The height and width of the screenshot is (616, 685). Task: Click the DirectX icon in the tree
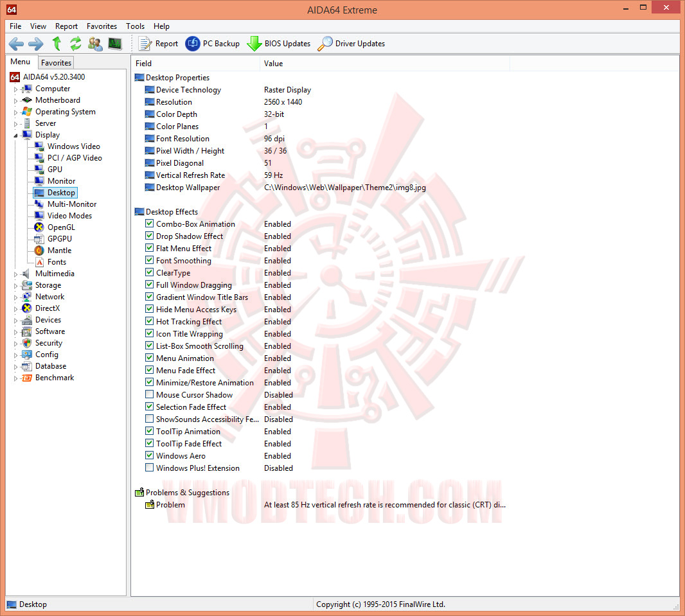[x=27, y=308]
